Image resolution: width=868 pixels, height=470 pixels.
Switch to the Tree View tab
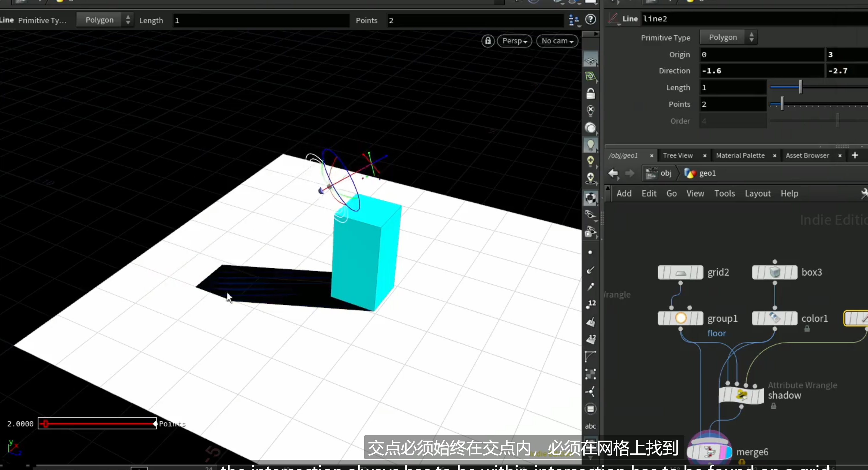(677, 155)
